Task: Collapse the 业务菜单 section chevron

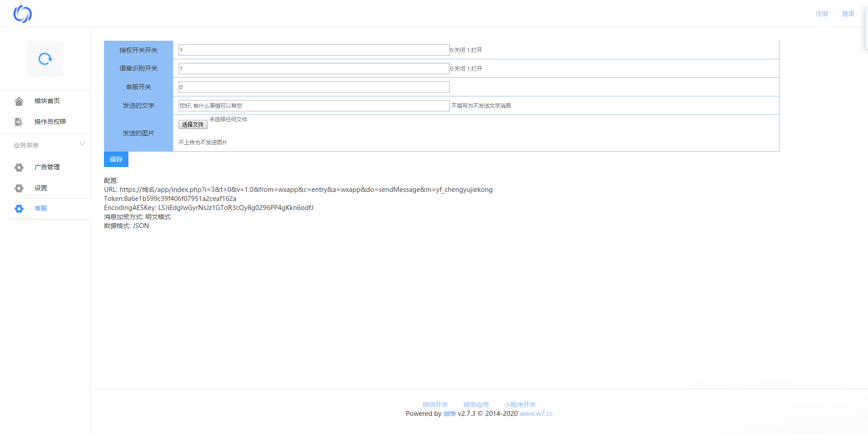Action: pyautogui.click(x=82, y=144)
